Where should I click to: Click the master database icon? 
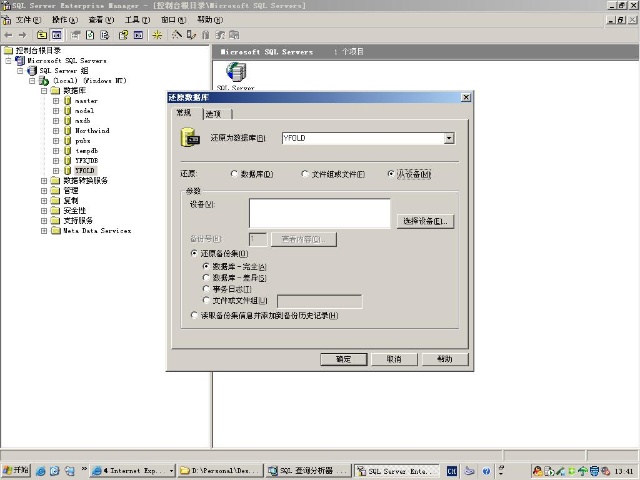click(68, 100)
